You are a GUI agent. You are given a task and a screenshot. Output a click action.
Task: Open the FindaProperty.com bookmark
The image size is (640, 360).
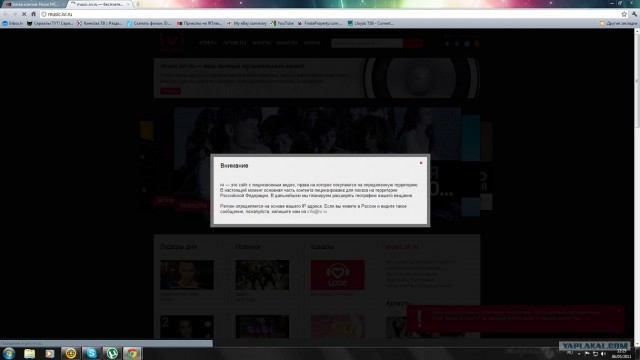coord(320,23)
